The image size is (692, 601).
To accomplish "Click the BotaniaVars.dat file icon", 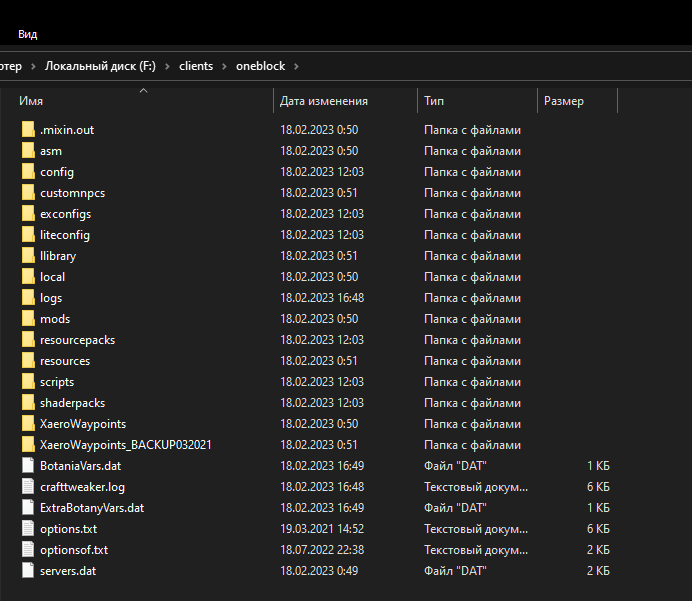I will [x=28, y=465].
